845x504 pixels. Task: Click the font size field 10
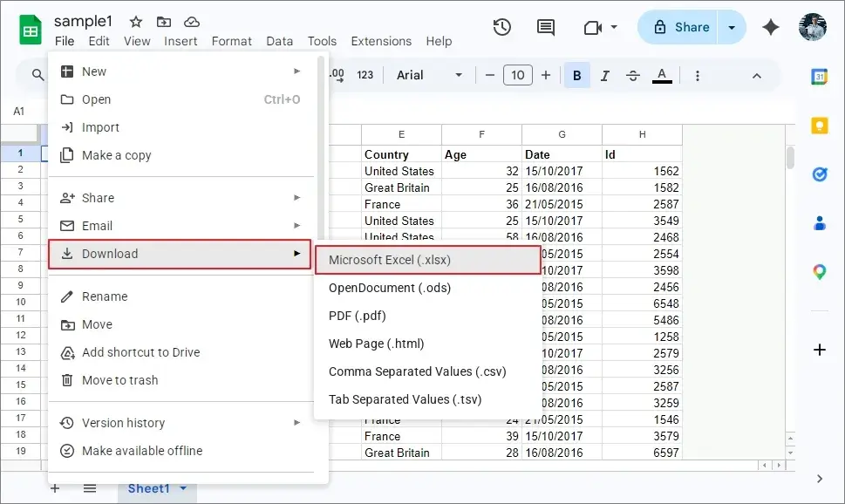(x=517, y=75)
